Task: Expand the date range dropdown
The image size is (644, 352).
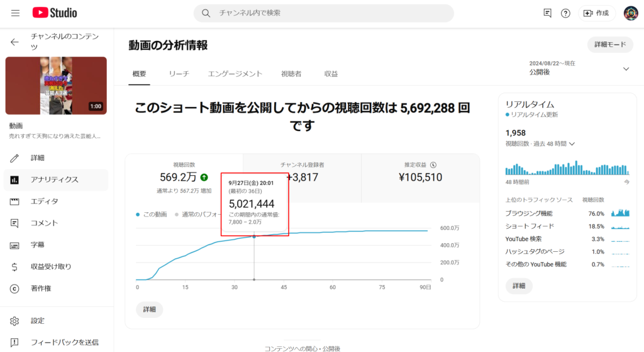Action: [x=626, y=69]
